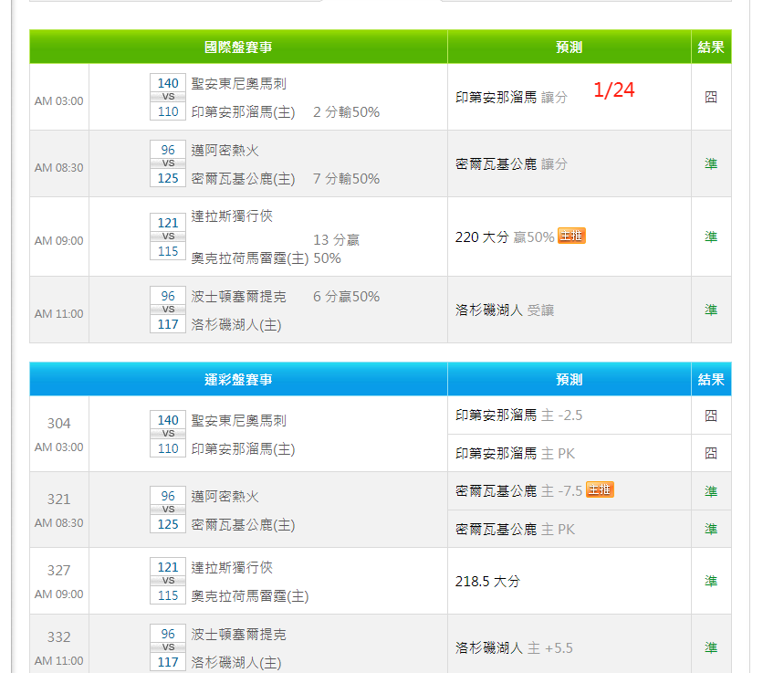The height and width of the screenshot is (673, 784).
Task: Click the 準 result for 洛杉磯湖人 受讓 prediction
Action: pos(710,310)
